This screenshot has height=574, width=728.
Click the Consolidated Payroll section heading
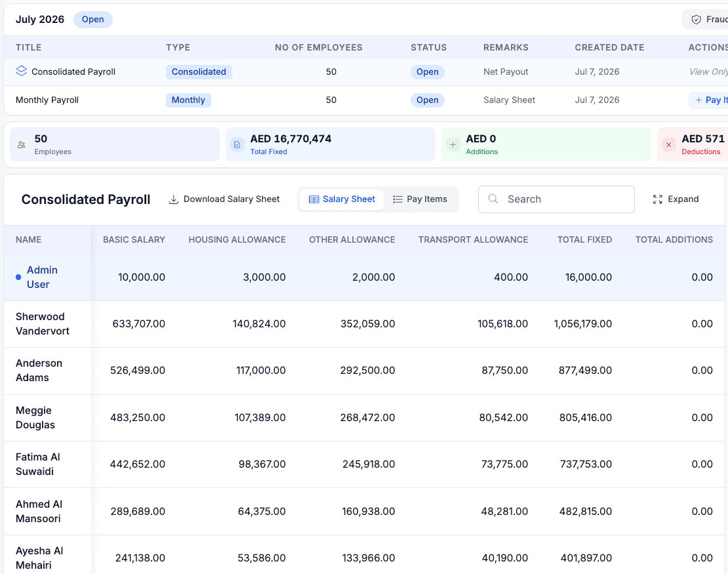click(x=86, y=199)
